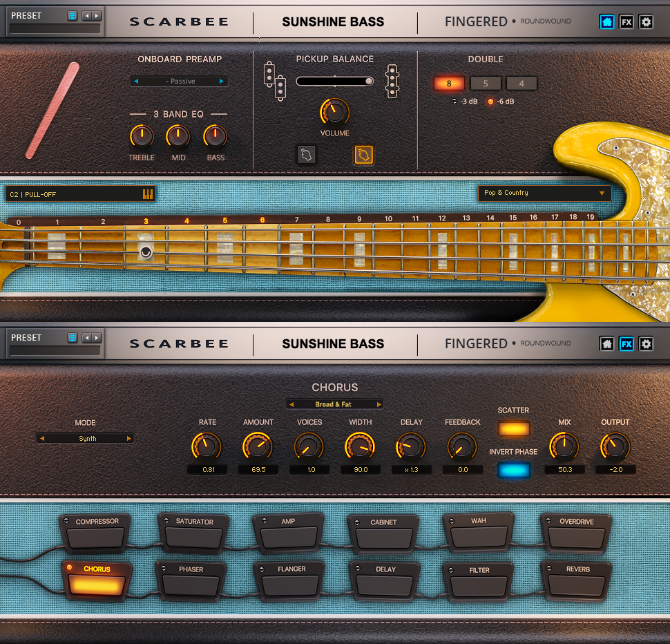This screenshot has width=670, height=644.
Task: Click the Double 5 button
Action: 486,84
